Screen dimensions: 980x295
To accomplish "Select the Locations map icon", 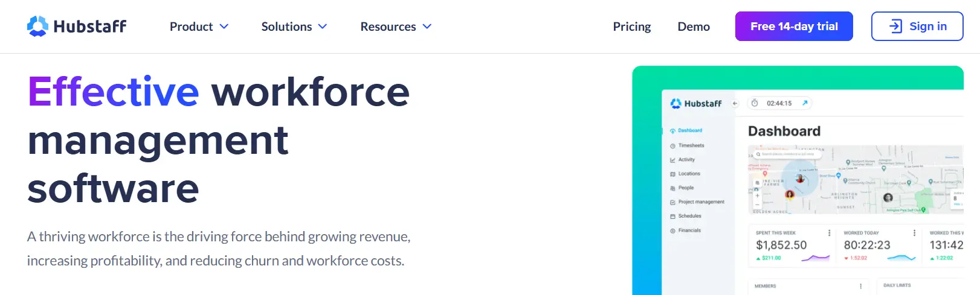I will (x=672, y=174).
